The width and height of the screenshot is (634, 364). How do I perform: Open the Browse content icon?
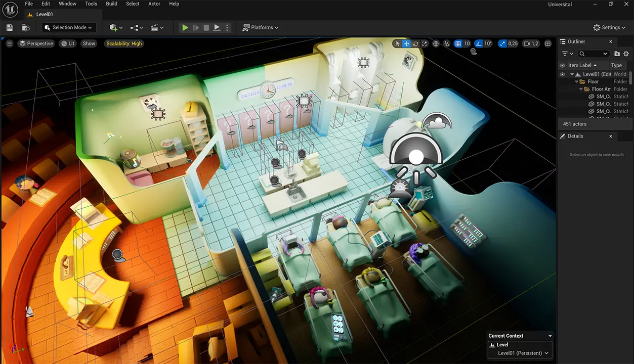(x=26, y=28)
